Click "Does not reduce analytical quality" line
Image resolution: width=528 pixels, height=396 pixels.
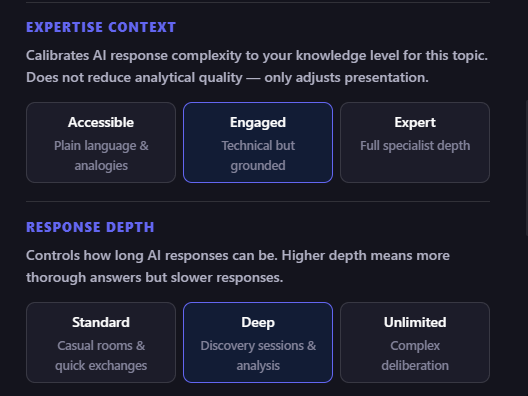tap(227, 77)
